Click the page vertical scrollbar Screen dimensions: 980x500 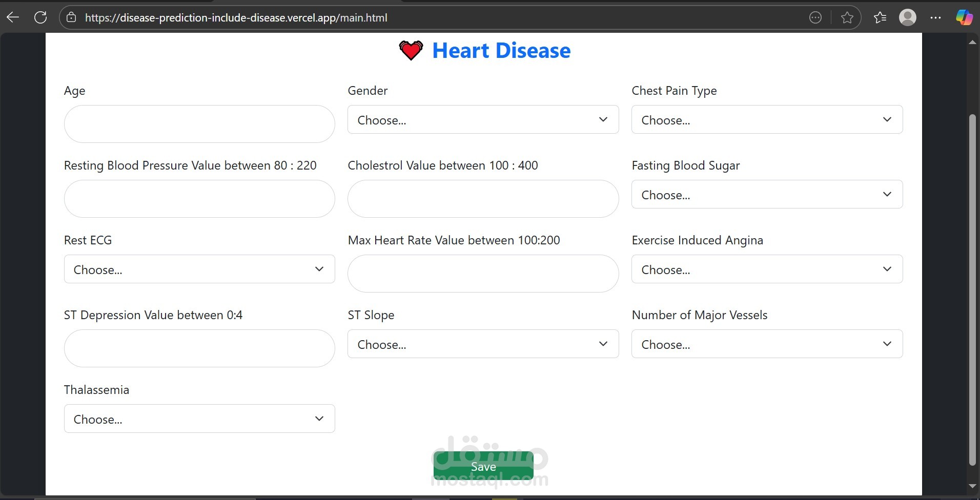[972, 287]
